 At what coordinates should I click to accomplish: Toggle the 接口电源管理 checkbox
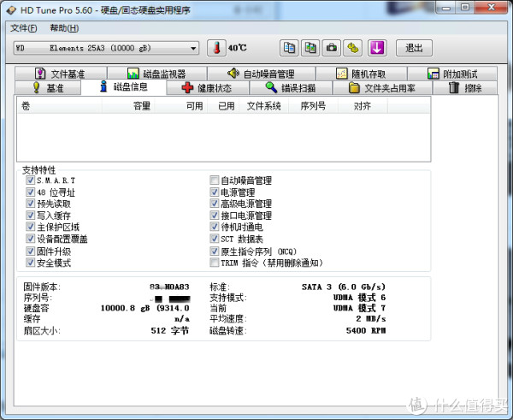click(x=215, y=215)
